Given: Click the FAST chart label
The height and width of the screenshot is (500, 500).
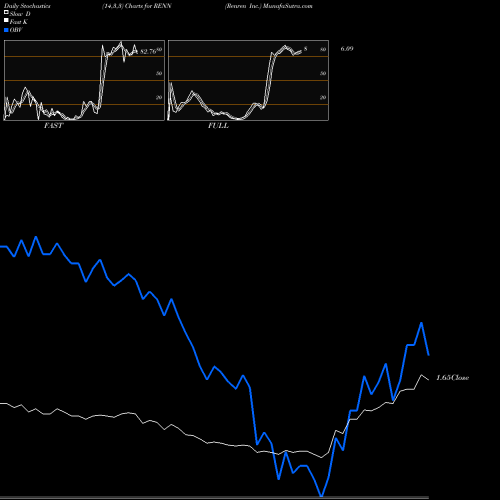Looking at the screenshot, I should pyautogui.click(x=54, y=126).
